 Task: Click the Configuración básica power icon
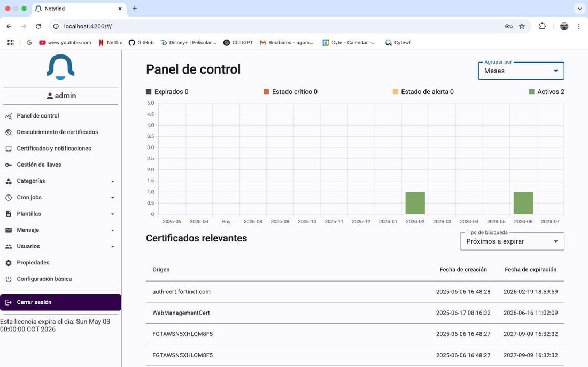click(8, 279)
